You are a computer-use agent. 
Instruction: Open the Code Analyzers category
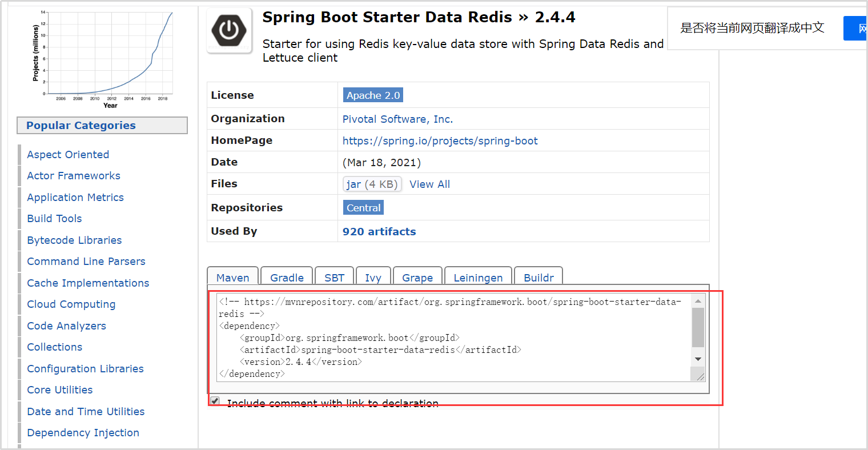[x=66, y=326]
